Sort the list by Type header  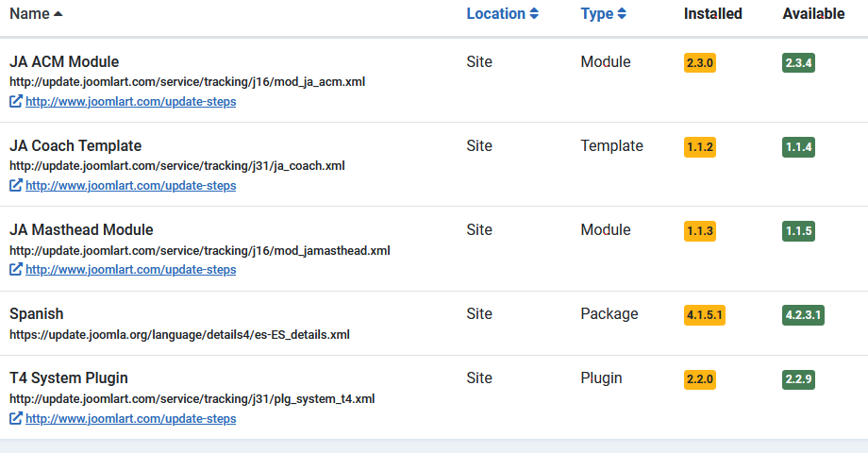click(x=596, y=14)
